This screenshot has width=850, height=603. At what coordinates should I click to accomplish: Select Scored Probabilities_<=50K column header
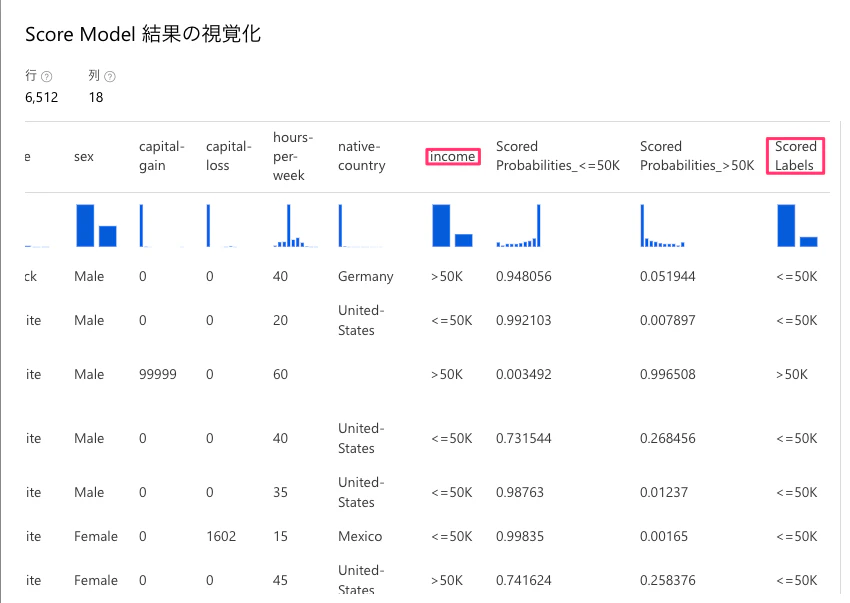tap(558, 156)
